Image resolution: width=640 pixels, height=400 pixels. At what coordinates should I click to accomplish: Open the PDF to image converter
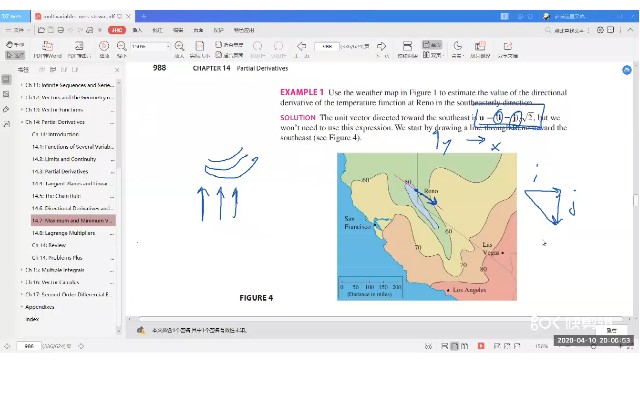79,50
